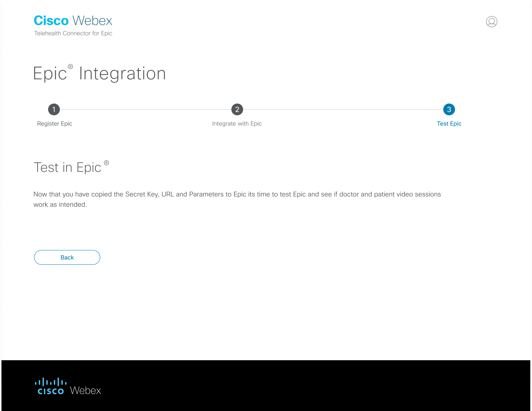Click the Cisco bars logo in footer

tap(51, 386)
